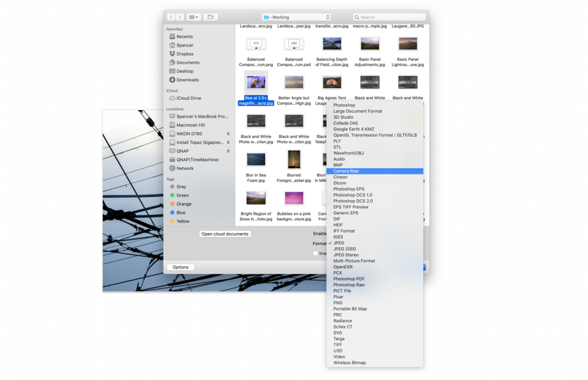This screenshot has width=588, height=380.
Task: Select Network in the Locations list
Action: [184, 168]
